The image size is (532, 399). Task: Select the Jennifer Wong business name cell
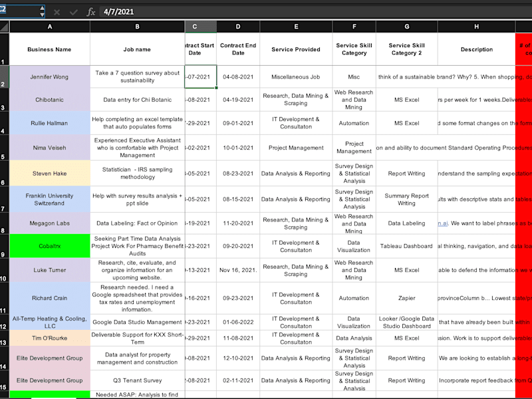click(50, 77)
